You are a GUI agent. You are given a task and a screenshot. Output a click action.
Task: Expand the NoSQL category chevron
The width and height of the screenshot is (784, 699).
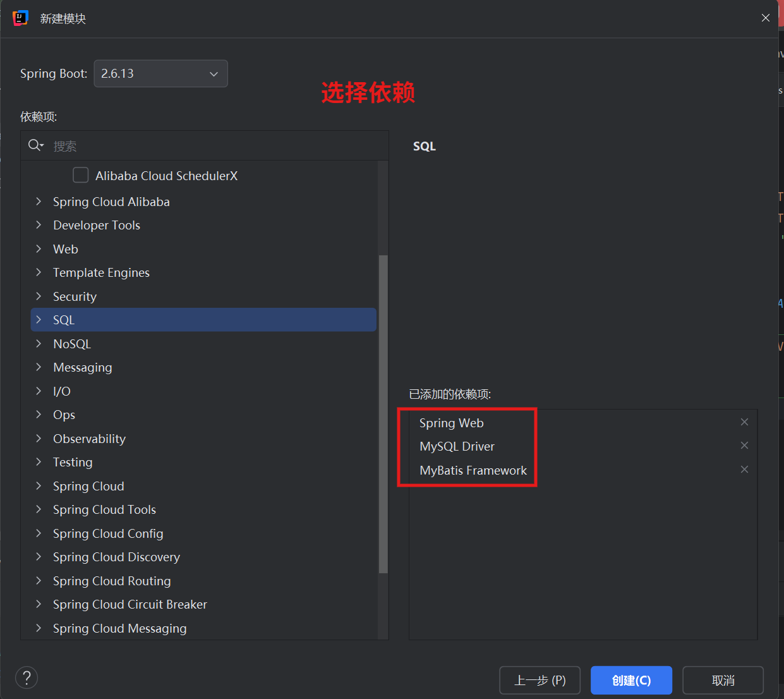click(x=39, y=344)
